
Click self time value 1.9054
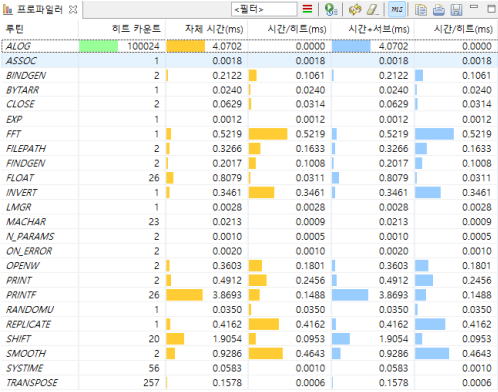(227, 339)
